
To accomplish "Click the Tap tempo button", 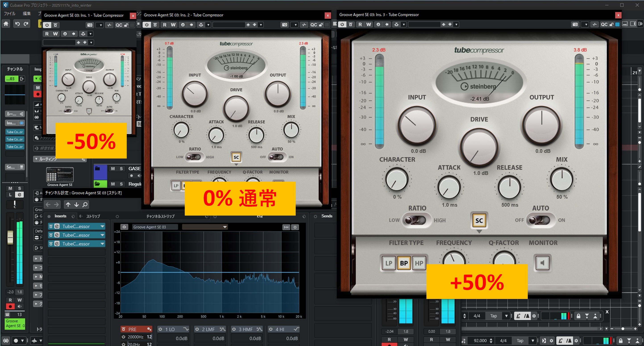I will point(520,340).
